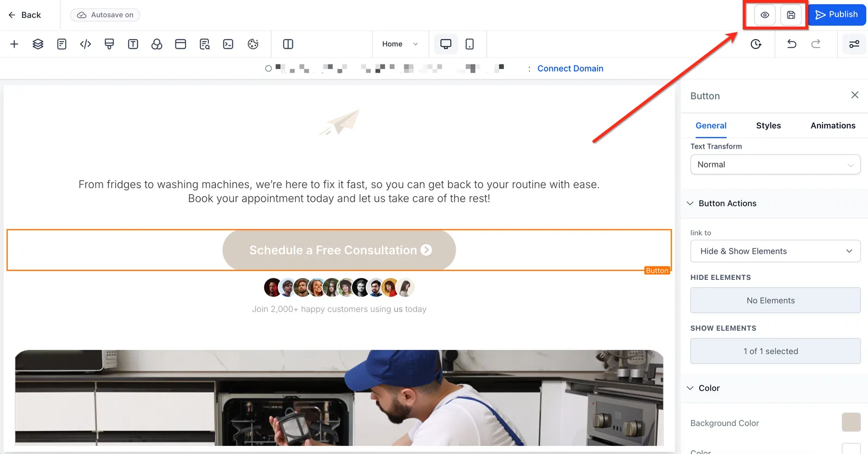Switch to mobile device view
The height and width of the screenshot is (454, 868).
click(x=470, y=44)
